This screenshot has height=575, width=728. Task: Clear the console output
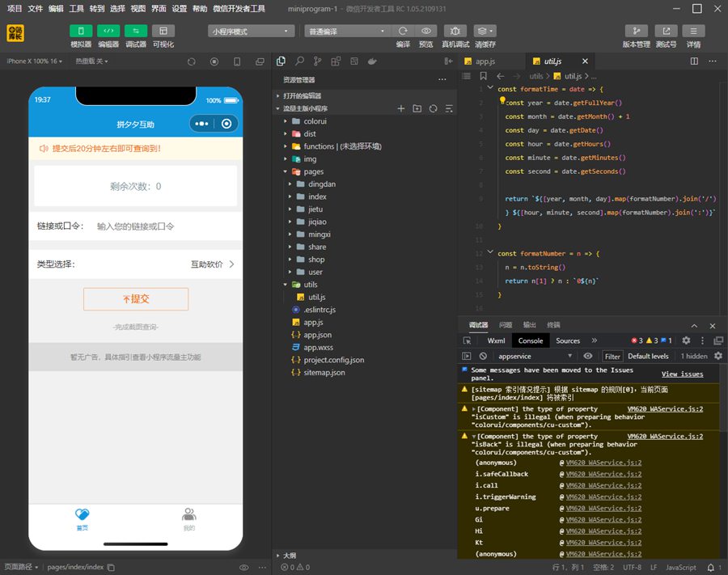click(x=483, y=356)
